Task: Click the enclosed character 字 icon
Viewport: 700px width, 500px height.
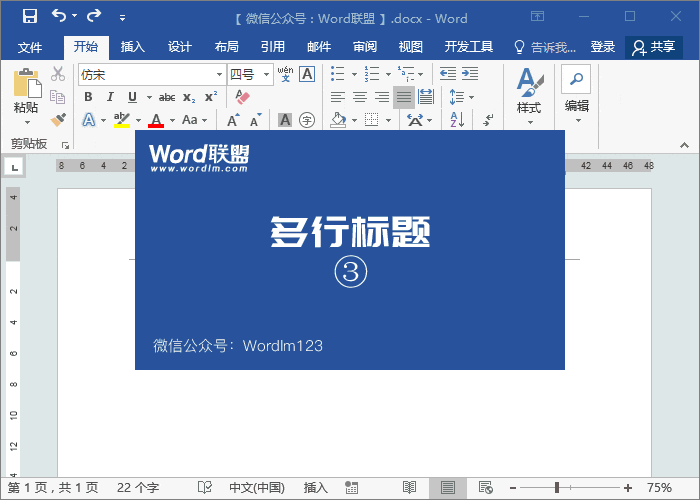Action: tap(307, 120)
